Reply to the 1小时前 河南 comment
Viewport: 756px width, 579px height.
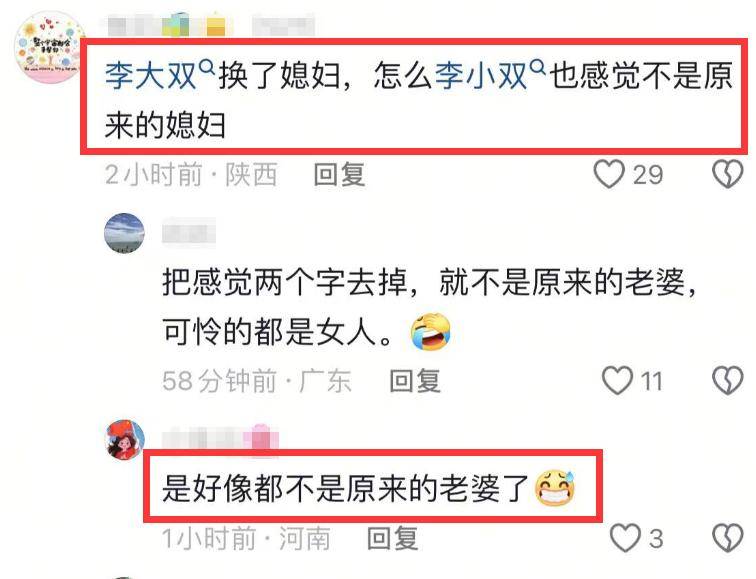(392, 538)
